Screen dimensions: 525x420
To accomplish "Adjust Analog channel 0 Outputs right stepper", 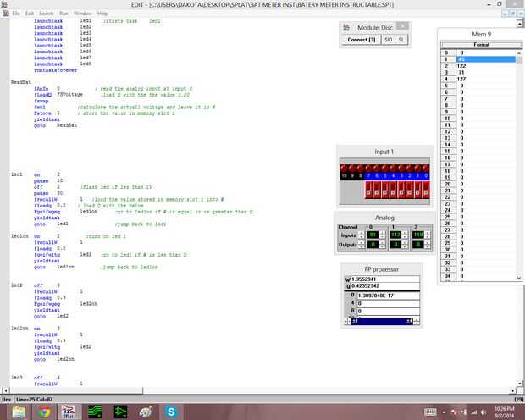I will coord(383,245).
